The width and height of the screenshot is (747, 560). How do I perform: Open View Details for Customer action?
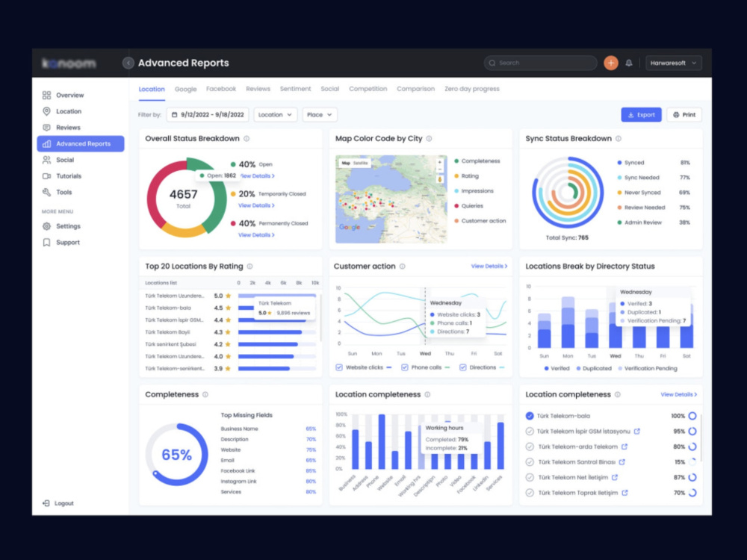tap(489, 267)
